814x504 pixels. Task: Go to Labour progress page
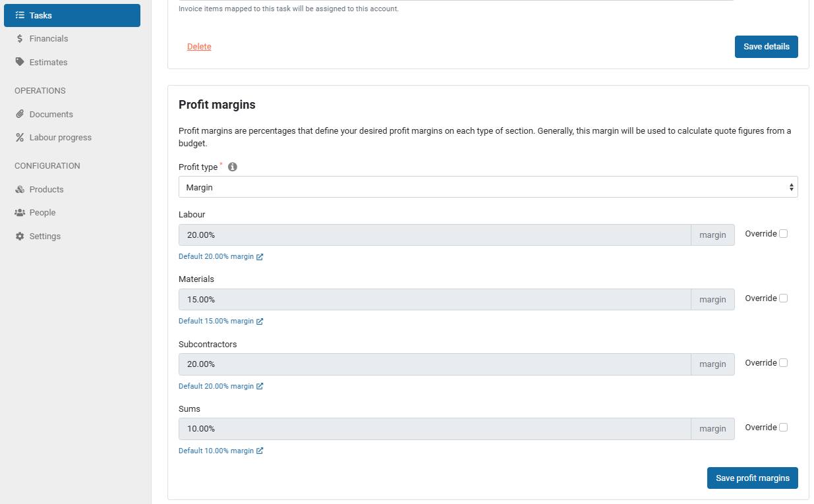tap(60, 138)
